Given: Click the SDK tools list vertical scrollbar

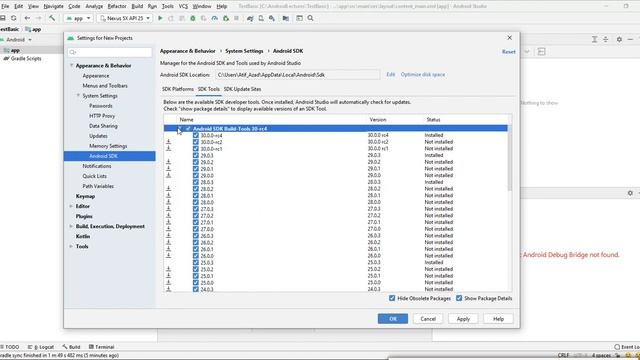Looking at the screenshot, I should [x=509, y=159].
